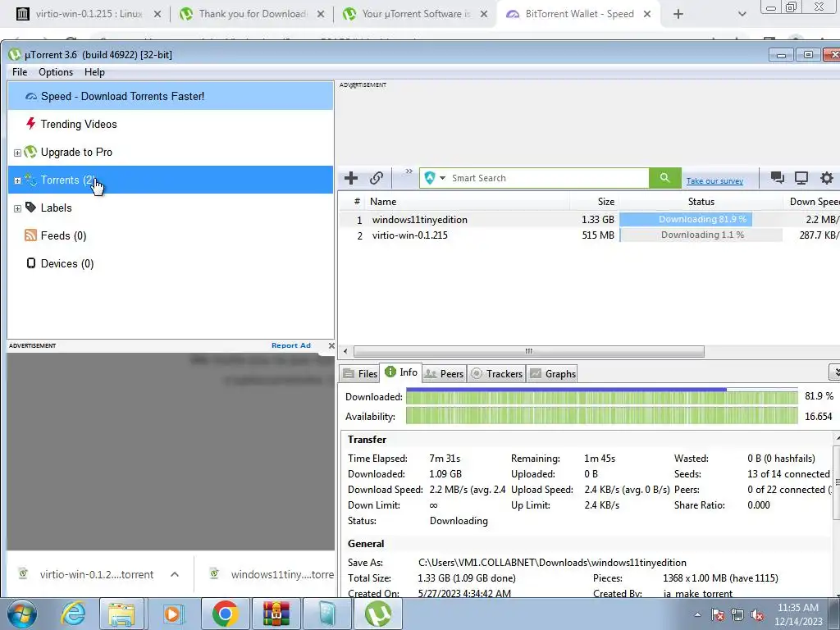
Task: Open Preferences gear icon in toolbar
Action: point(827,178)
